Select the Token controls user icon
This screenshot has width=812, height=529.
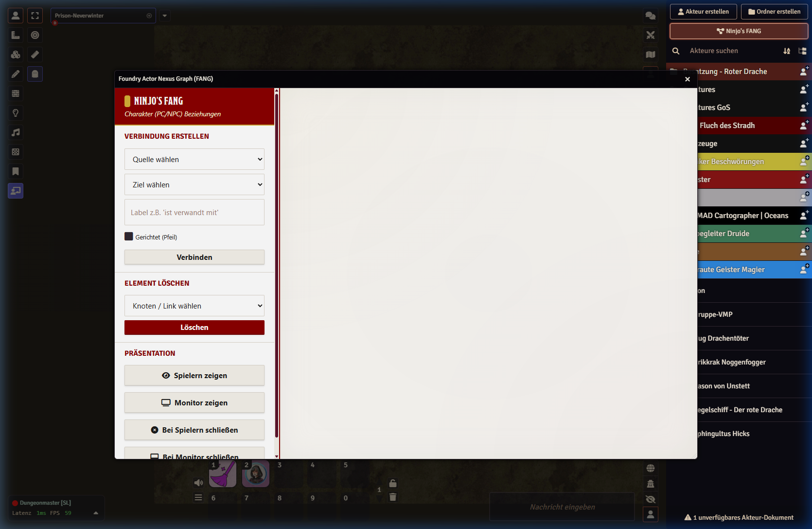tap(16, 16)
